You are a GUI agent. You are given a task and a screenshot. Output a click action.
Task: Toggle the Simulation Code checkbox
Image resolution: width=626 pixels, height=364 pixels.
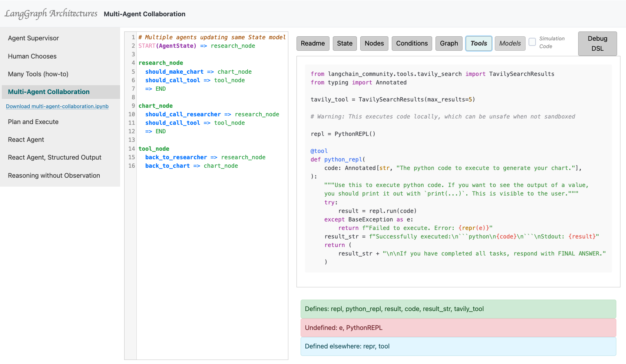pos(532,42)
